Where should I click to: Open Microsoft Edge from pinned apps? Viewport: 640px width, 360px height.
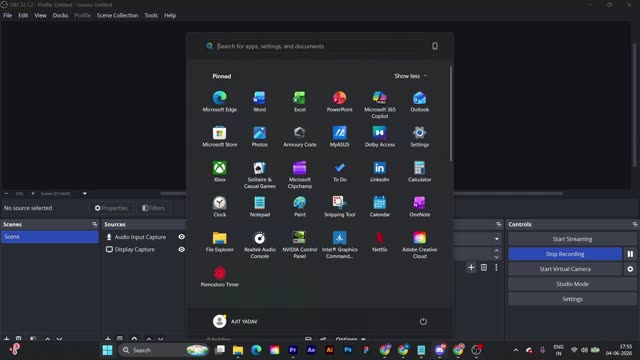(x=220, y=101)
